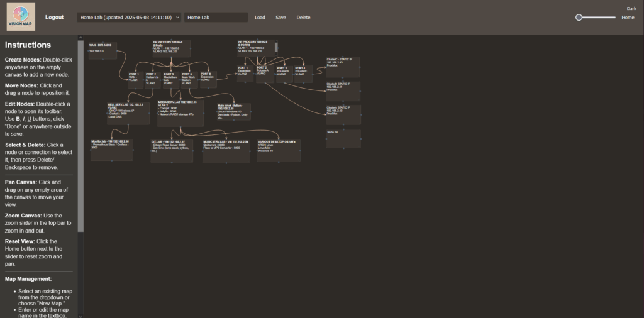Select the HP PROCURV node with inner scrollbar
Image resolution: width=644 pixels, height=318 pixels.
256,48
